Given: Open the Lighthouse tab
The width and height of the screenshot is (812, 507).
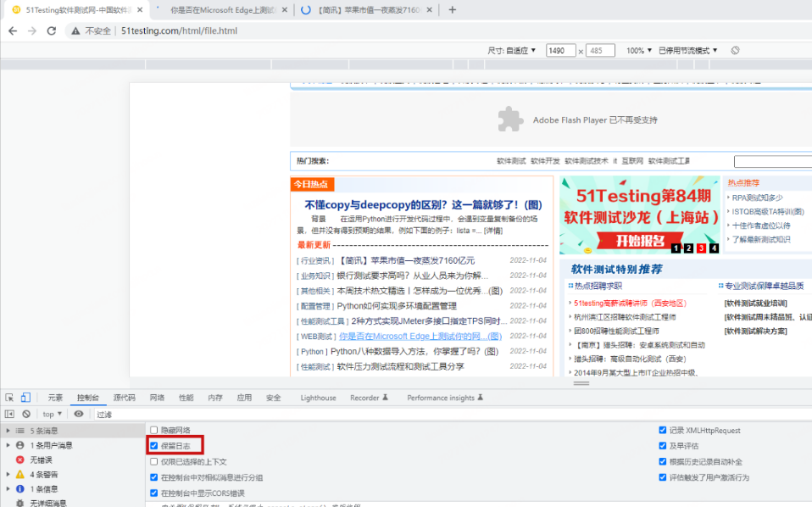Looking at the screenshot, I should (x=318, y=398).
